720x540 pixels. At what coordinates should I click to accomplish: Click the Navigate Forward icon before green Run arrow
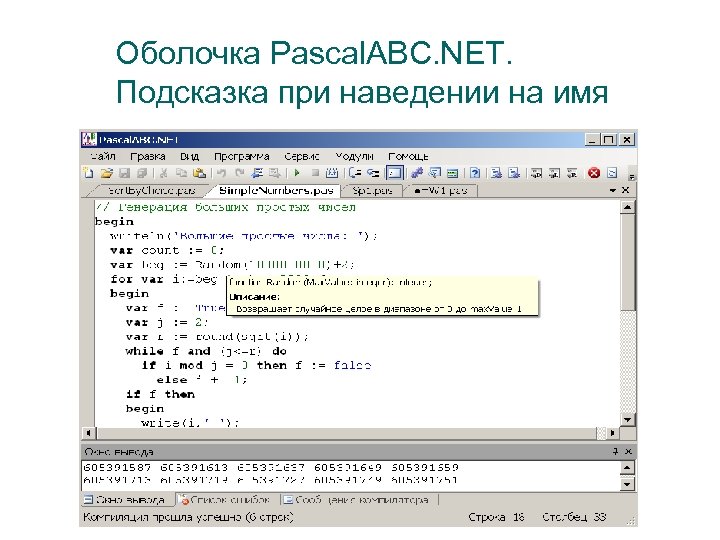(275, 173)
